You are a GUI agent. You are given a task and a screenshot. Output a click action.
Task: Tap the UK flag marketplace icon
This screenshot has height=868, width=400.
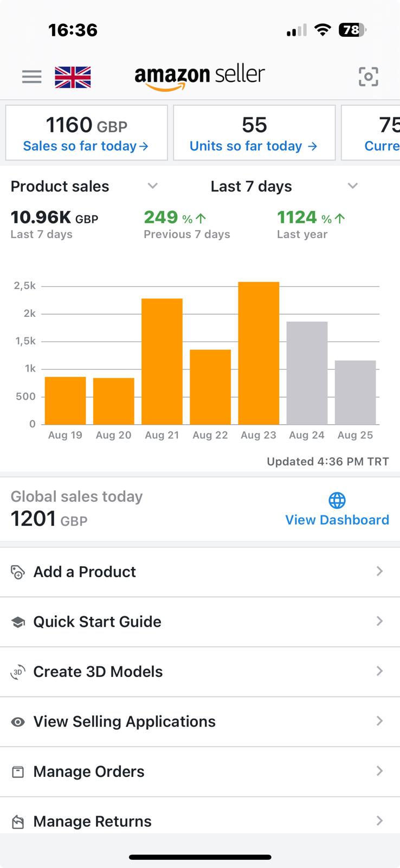coord(73,77)
